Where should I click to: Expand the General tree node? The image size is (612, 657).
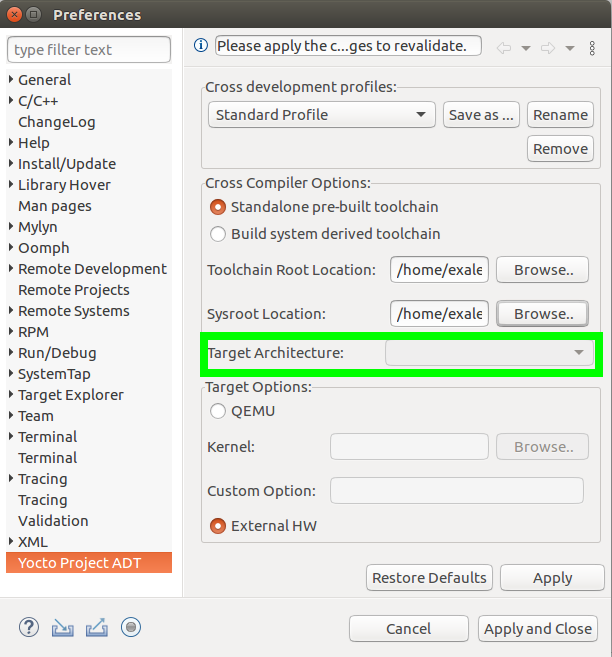tap(11, 79)
